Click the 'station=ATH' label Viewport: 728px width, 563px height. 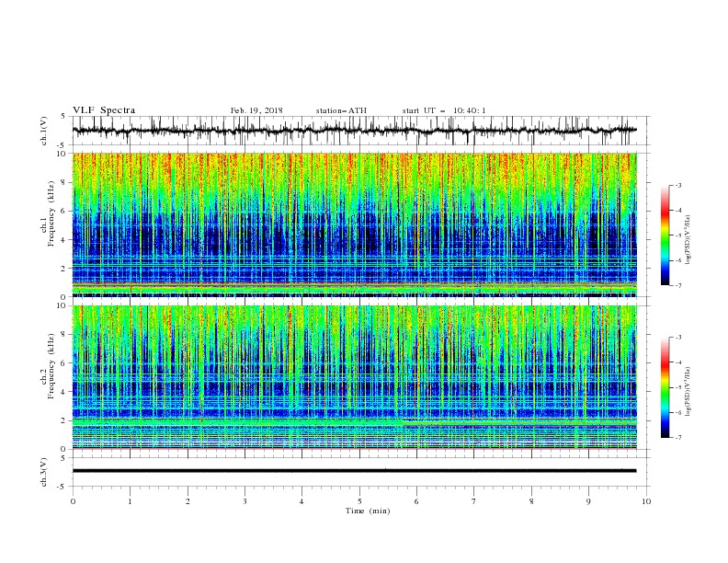(341, 110)
